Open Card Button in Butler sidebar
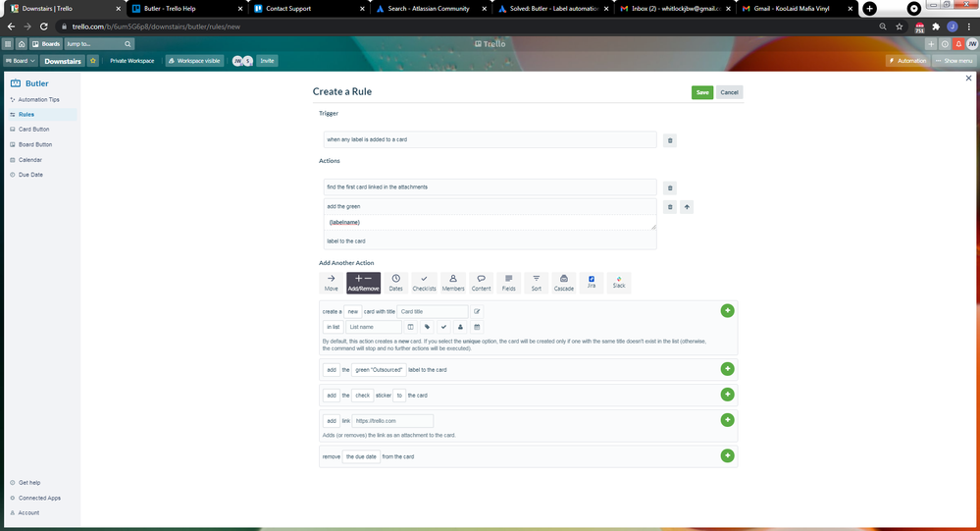 pos(33,130)
